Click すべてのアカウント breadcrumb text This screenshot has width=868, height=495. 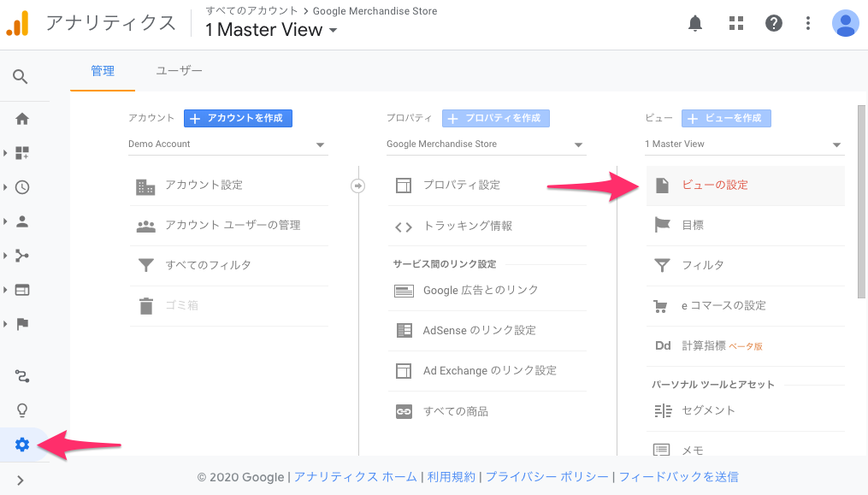[x=252, y=10]
